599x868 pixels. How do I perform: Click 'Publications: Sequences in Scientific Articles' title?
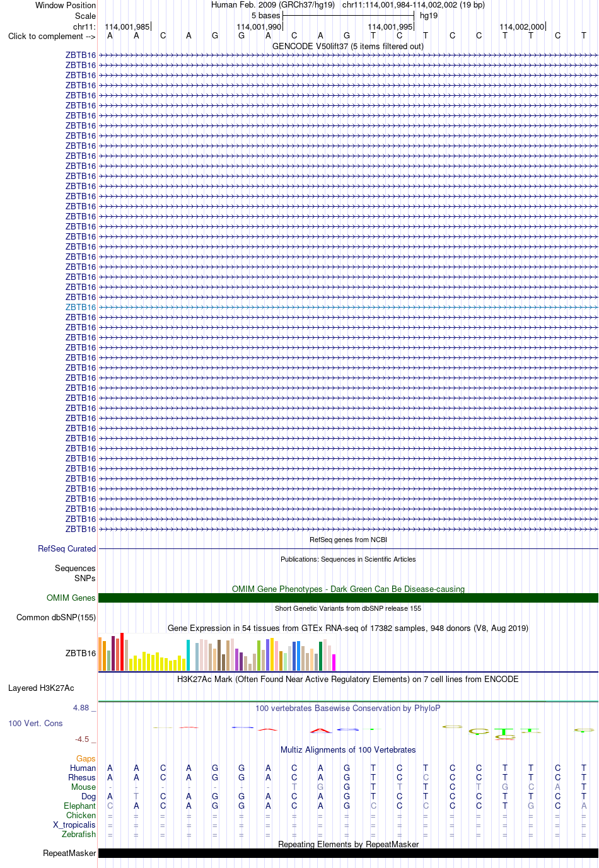[x=348, y=559]
